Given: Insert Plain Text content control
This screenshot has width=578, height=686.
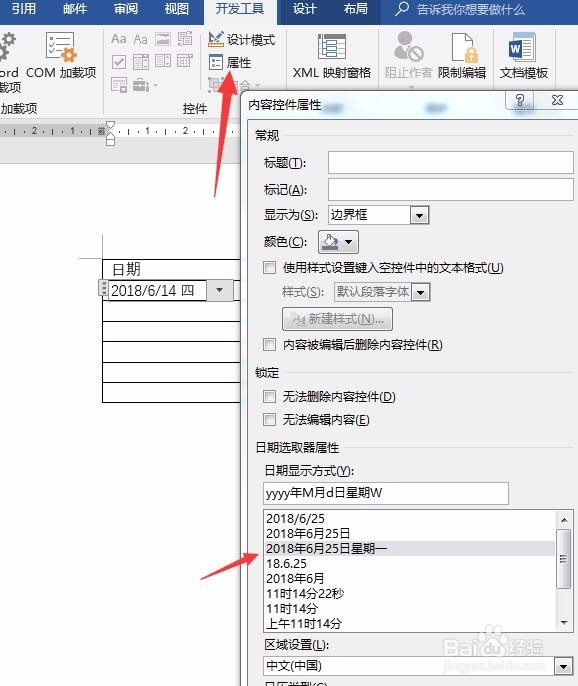Looking at the screenshot, I should tap(140, 39).
